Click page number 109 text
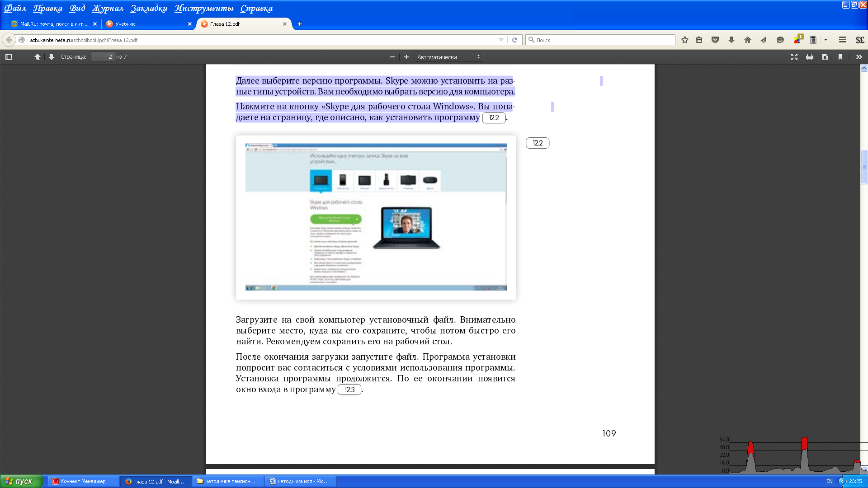Viewport: 868px width, 488px height. (609, 433)
